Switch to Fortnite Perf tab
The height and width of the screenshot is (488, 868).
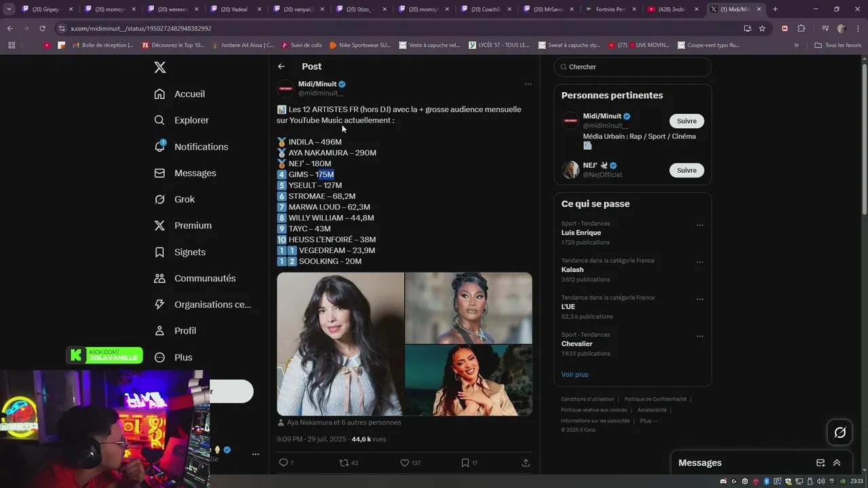point(610,9)
